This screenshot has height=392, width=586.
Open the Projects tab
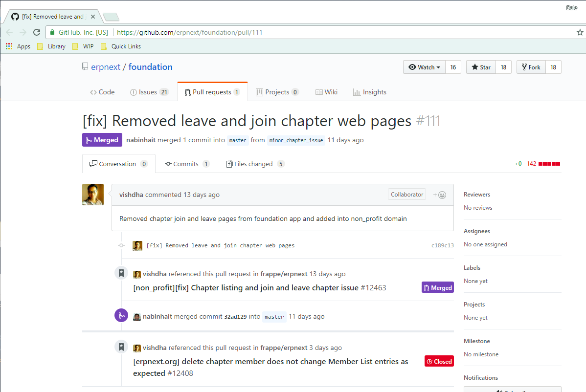[277, 92]
